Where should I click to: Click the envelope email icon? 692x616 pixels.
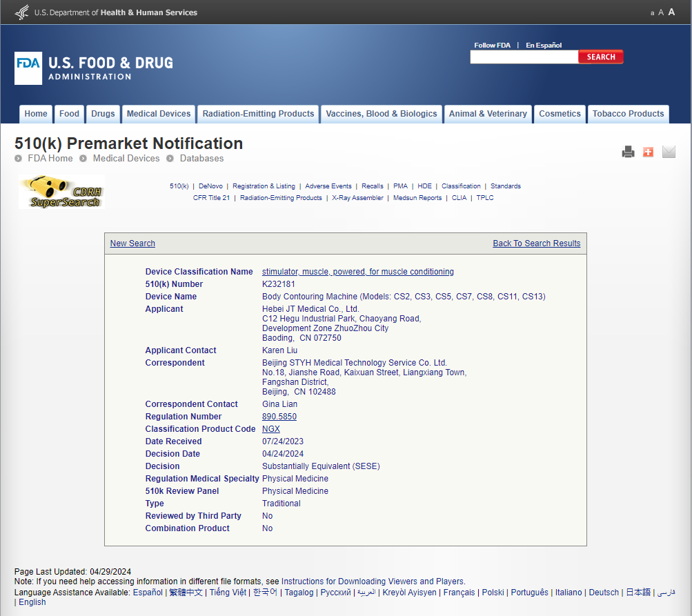669,152
